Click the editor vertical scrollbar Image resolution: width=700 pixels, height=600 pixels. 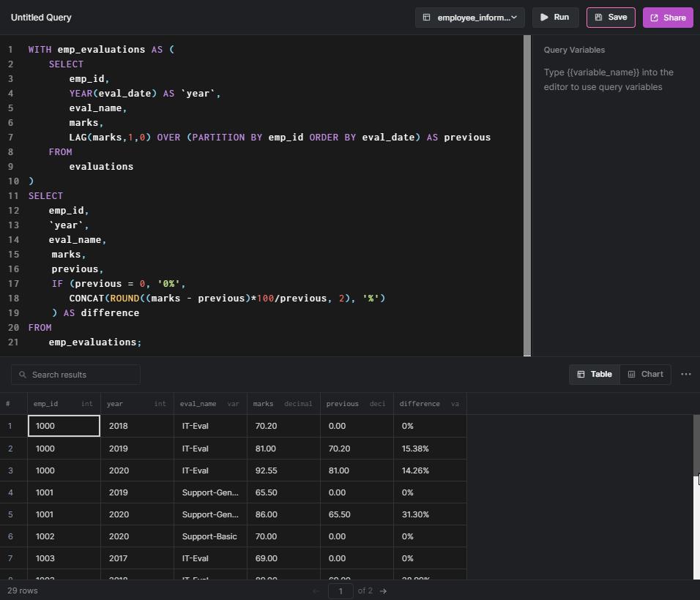tap(527, 195)
